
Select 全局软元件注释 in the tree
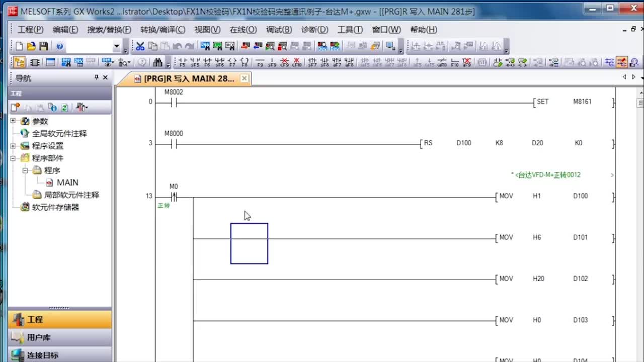point(59,134)
